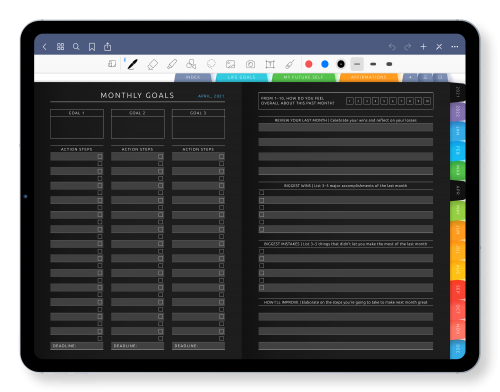Mark rating box 5 for overall feeling
Screen dimensions: 500x392
point(384,101)
